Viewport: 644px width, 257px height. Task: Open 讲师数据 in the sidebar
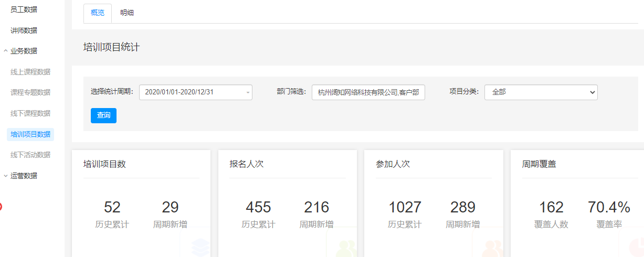click(x=24, y=30)
